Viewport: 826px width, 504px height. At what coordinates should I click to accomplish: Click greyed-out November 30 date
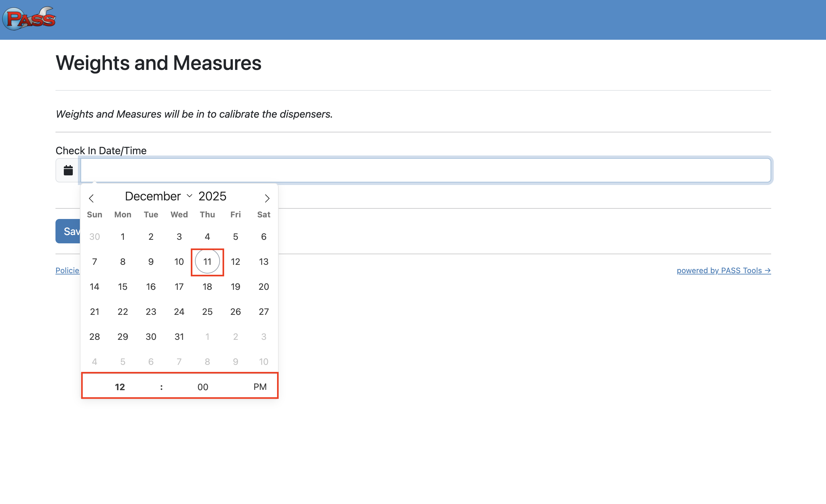95,237
